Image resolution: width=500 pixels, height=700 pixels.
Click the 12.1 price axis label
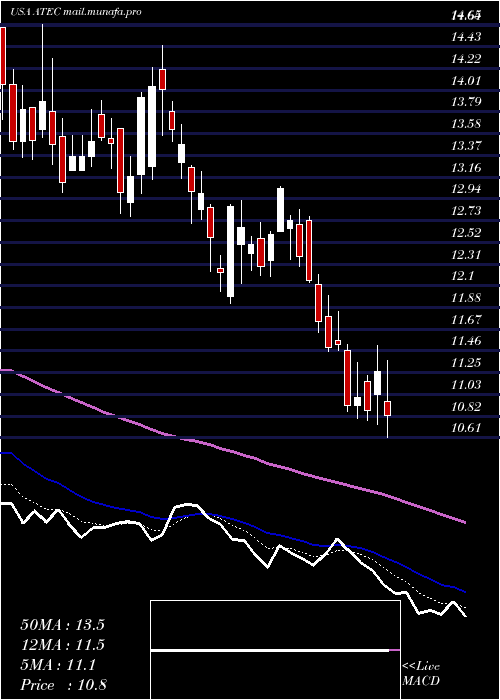point(462,276)
